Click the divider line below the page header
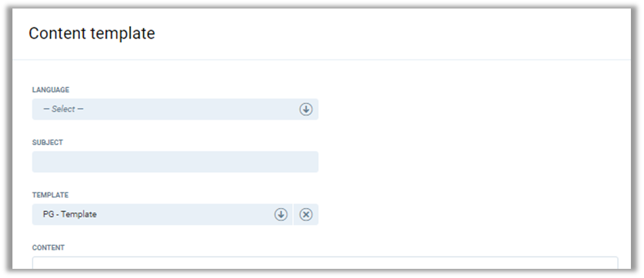 (321, 60)
